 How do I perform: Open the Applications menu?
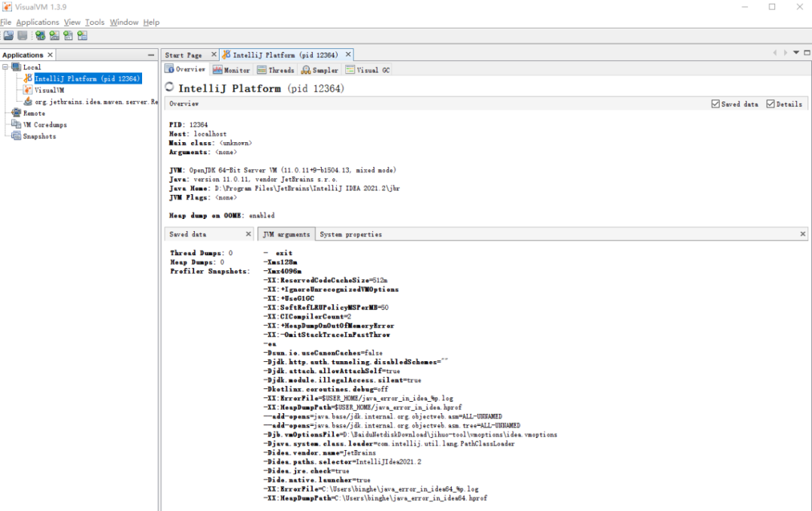point(38,23)
